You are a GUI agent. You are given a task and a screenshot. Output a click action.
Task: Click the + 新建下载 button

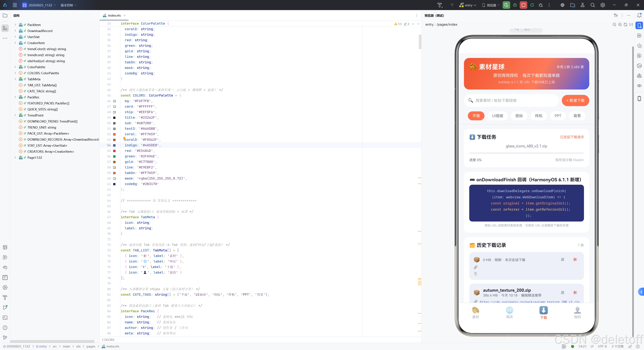[x=575, y=100]
